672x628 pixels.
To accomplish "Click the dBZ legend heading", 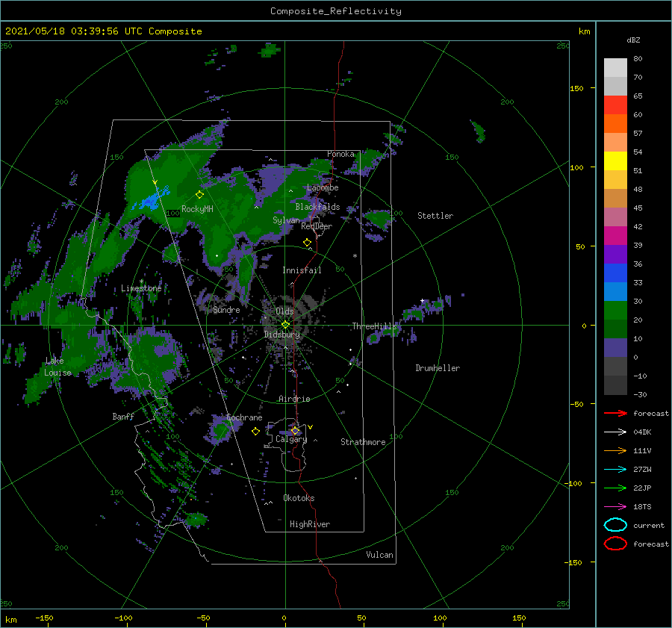I will pos(633,40).
